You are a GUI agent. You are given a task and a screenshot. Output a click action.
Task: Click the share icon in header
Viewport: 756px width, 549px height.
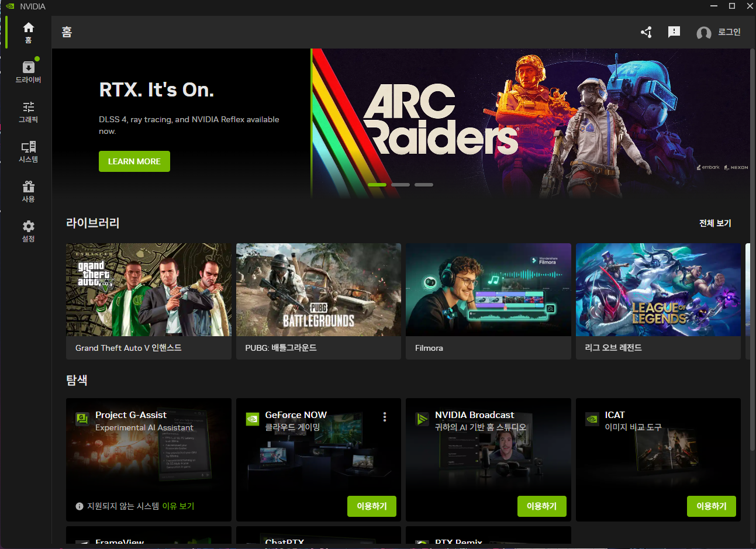tap(646, 32)
